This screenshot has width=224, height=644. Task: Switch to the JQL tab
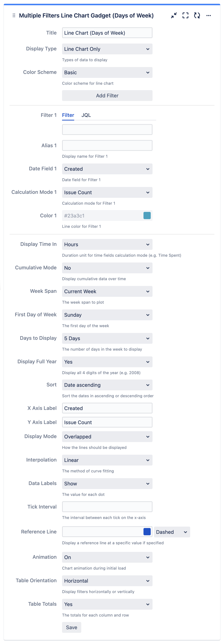(x=86, y=115)
